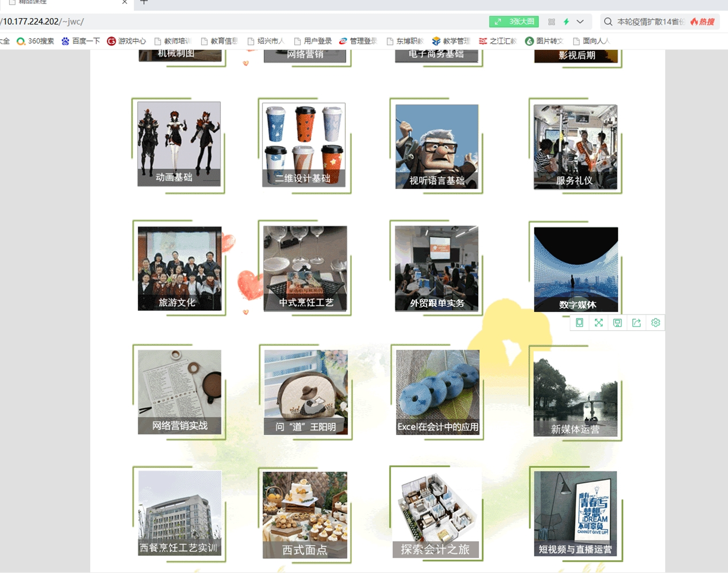
Task: Open the 动画基础 course thumbnail
Action: tap(179, 144)
